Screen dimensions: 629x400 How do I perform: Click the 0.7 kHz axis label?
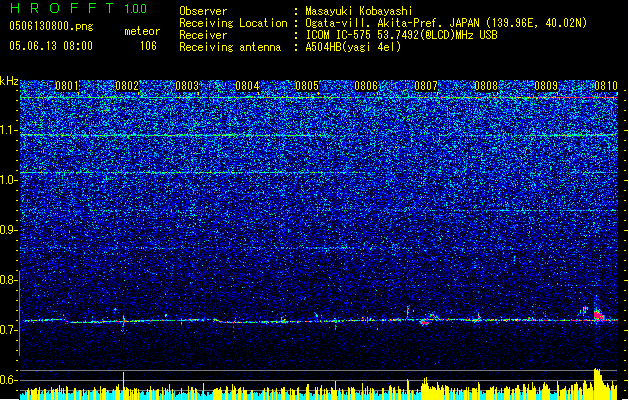click(8, 330)
